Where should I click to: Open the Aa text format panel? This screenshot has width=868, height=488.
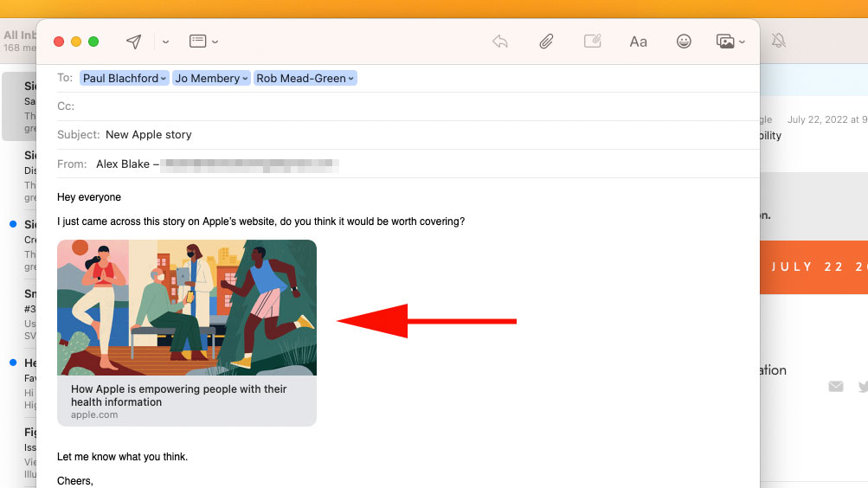coord(639,42)
